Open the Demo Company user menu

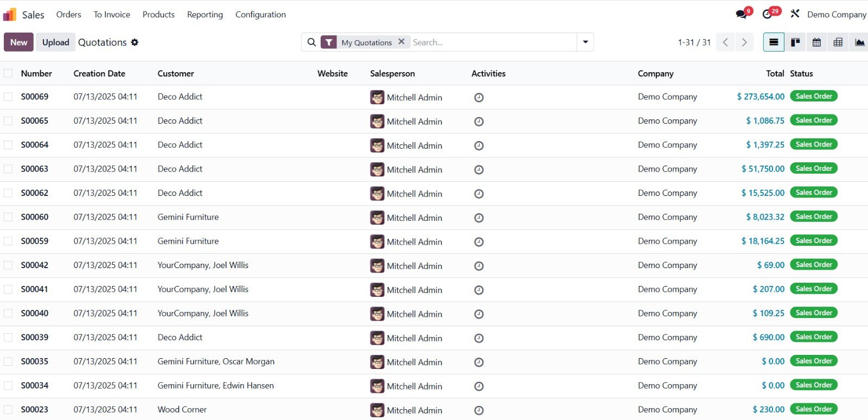point(836,15)
